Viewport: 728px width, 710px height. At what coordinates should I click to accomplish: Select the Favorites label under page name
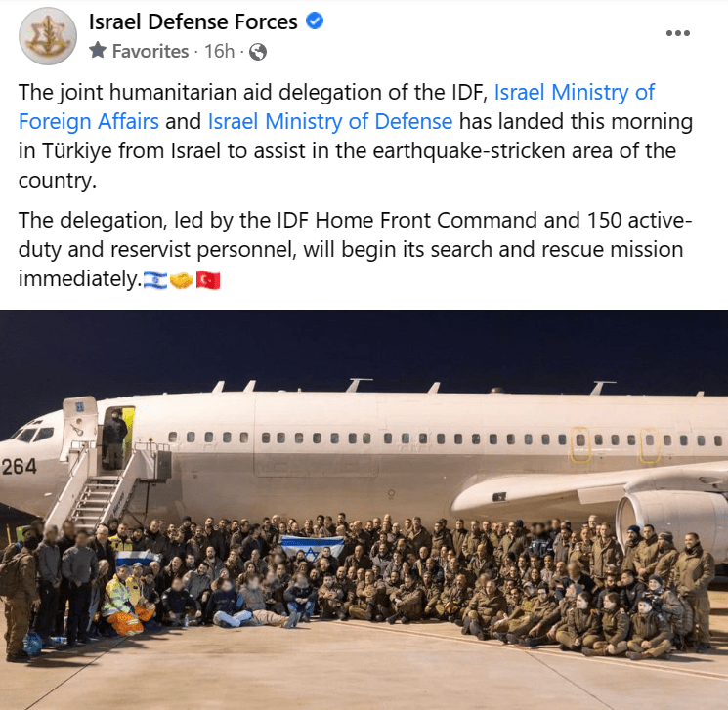pyautogui.click(x=150, y=51)
